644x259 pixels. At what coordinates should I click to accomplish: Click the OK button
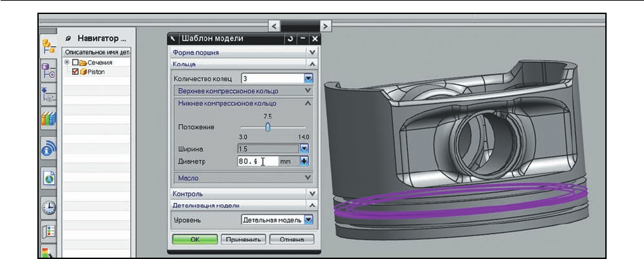click(195, 239)
